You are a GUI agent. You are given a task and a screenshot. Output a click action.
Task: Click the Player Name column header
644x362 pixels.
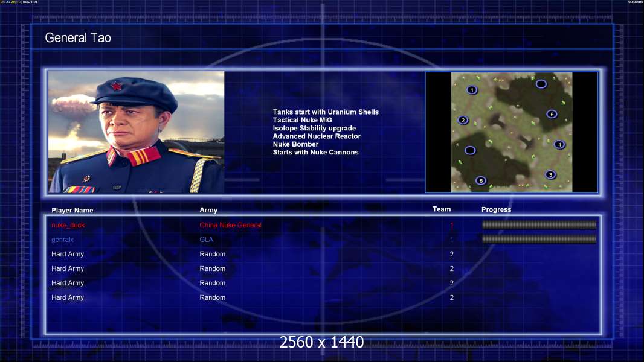pos(72,211)
